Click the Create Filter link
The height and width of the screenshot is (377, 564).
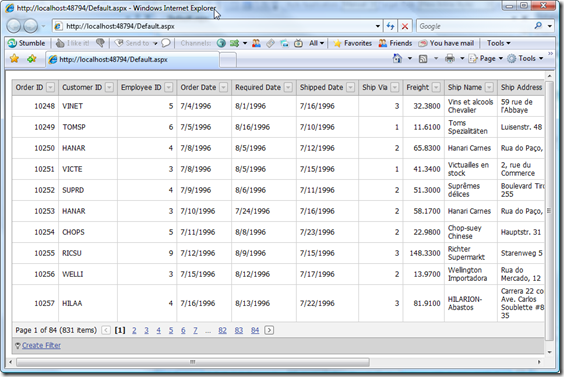(41, 345)
